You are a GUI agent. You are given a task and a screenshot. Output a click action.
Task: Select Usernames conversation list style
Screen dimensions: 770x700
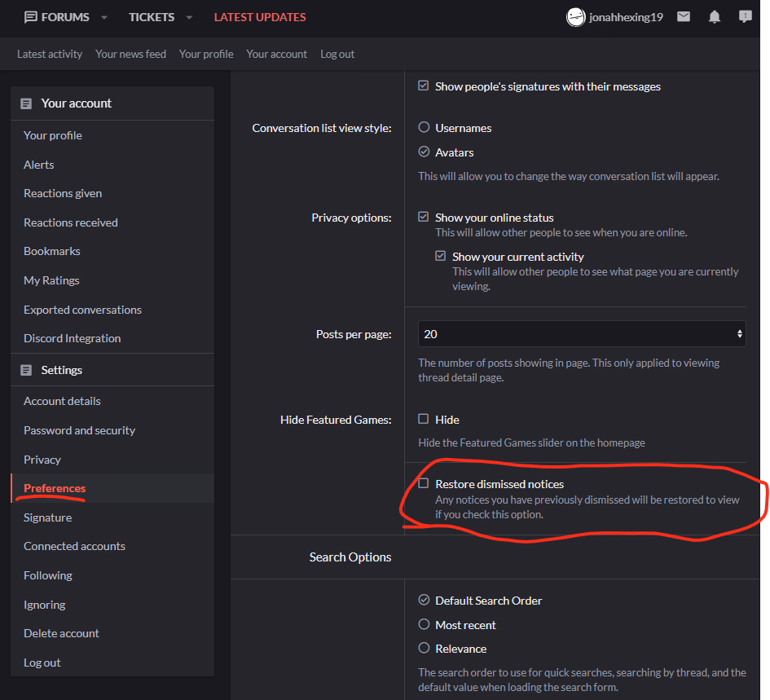[x=424, y=128]
